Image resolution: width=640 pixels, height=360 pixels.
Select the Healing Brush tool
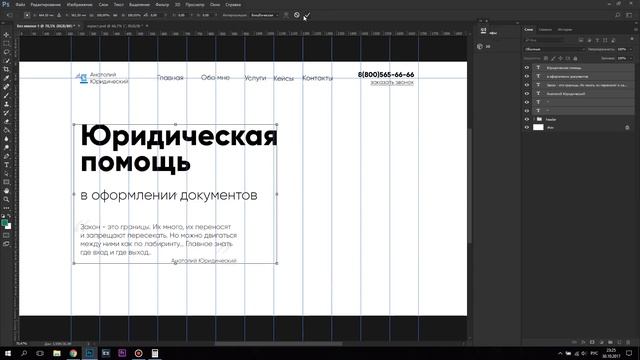pos(6,87)
